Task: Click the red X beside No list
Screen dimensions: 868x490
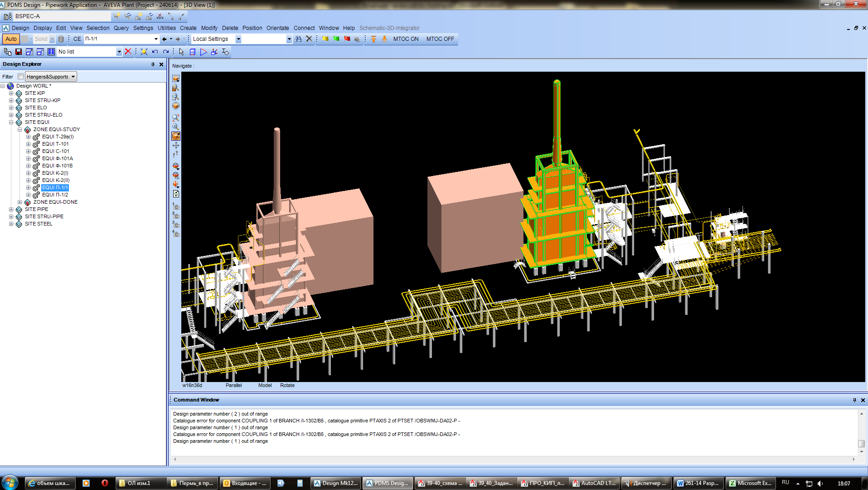Action: [x=128, y=52]
